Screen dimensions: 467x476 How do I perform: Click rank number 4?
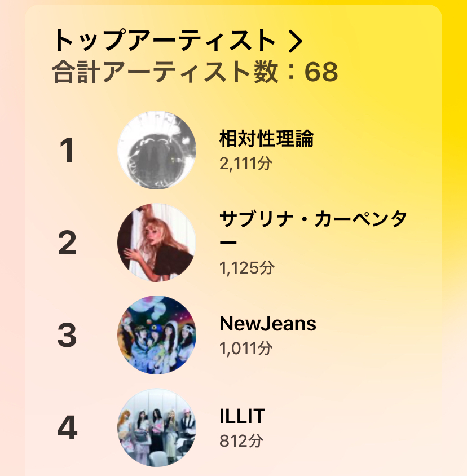tap(67, 429)
